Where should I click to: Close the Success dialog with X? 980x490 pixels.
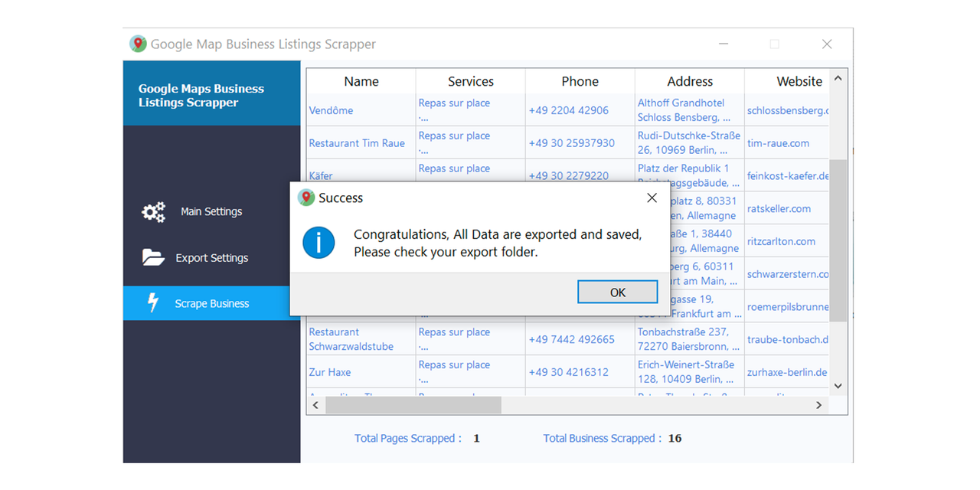[652, 198]
